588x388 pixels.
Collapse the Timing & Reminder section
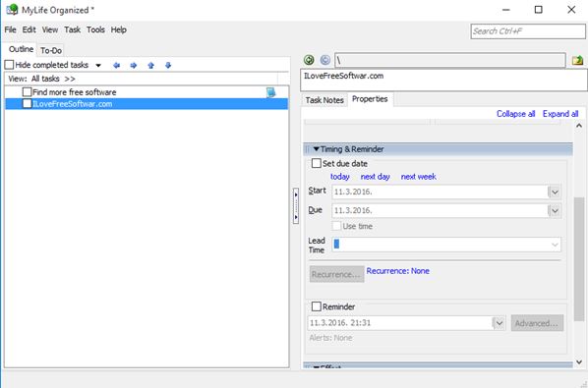click(317, 149)
